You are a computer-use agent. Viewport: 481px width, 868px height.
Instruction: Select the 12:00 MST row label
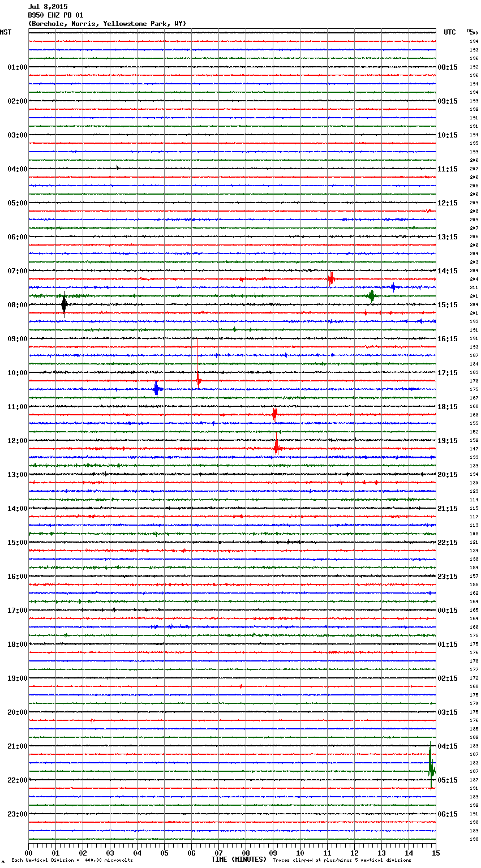pos(18,441)
